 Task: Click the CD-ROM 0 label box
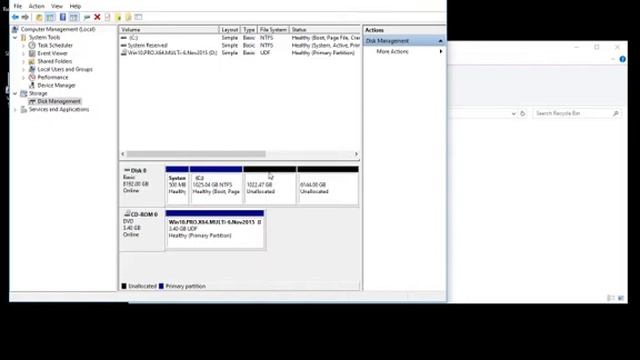[142, 229]
